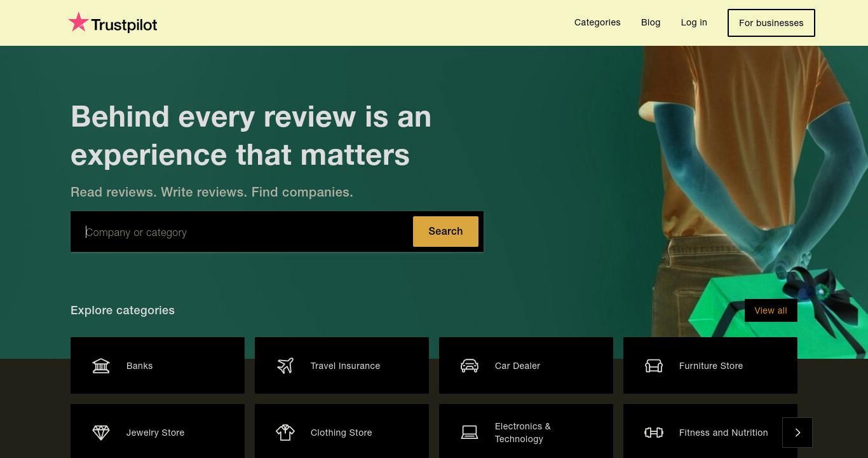View all categories
The image size is (868, 458).
[771, 310]
